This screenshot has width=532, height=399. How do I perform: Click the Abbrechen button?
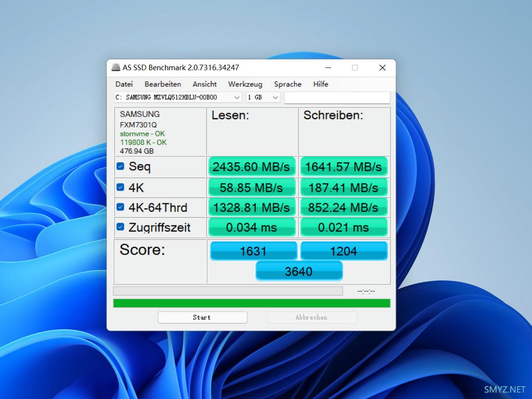(311, 318)
